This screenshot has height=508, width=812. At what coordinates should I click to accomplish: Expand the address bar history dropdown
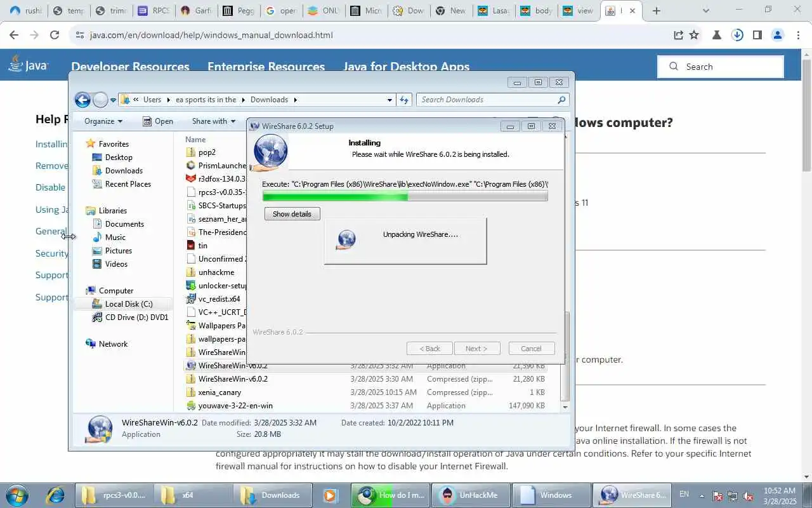tap(390, 100)
